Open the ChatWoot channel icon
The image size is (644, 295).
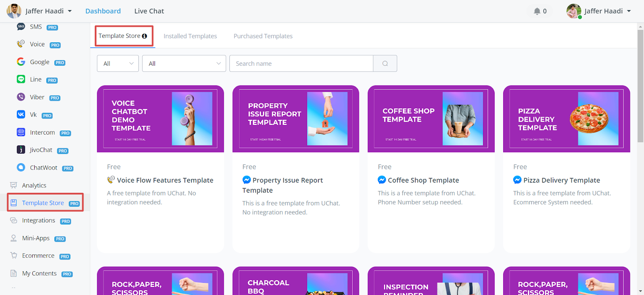tap(21, 167)
